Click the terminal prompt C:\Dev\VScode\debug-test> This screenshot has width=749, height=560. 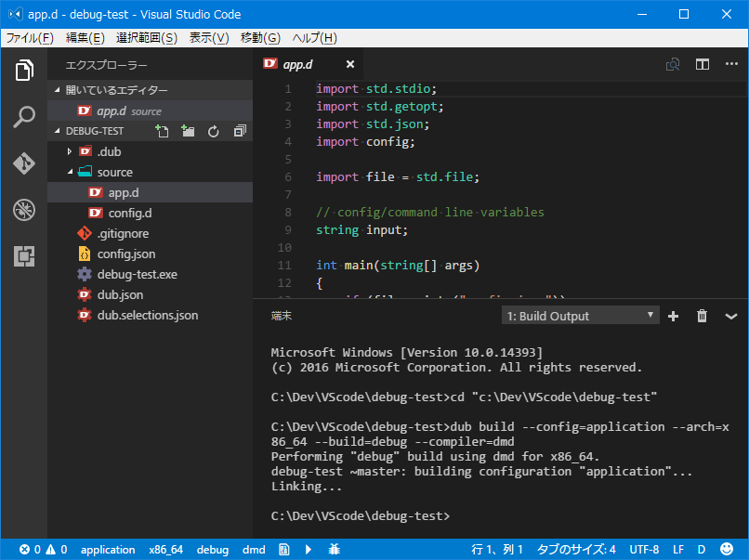point(361,516)
